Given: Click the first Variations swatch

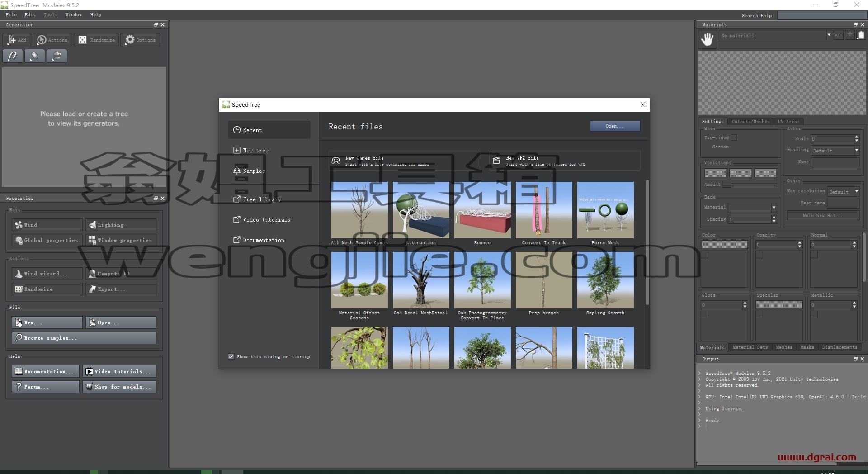Looking at the screenshot, I should (716, 173).
